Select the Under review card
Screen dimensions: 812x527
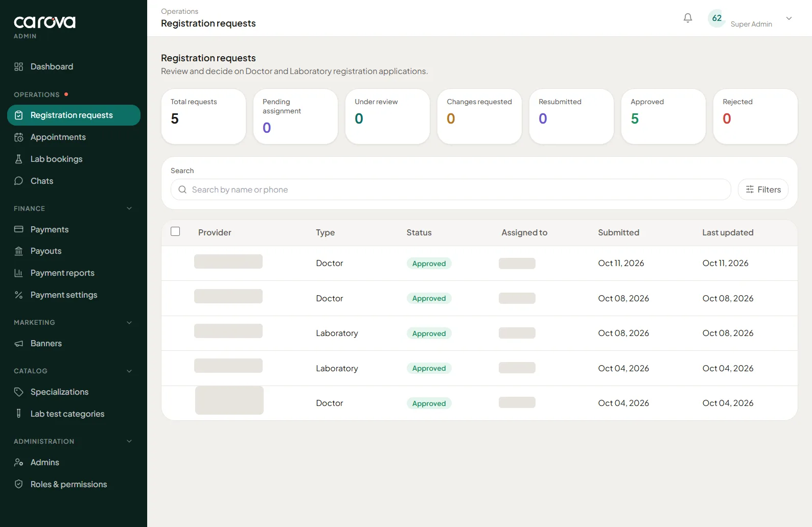pyautogui.click(x=387, y=116)
